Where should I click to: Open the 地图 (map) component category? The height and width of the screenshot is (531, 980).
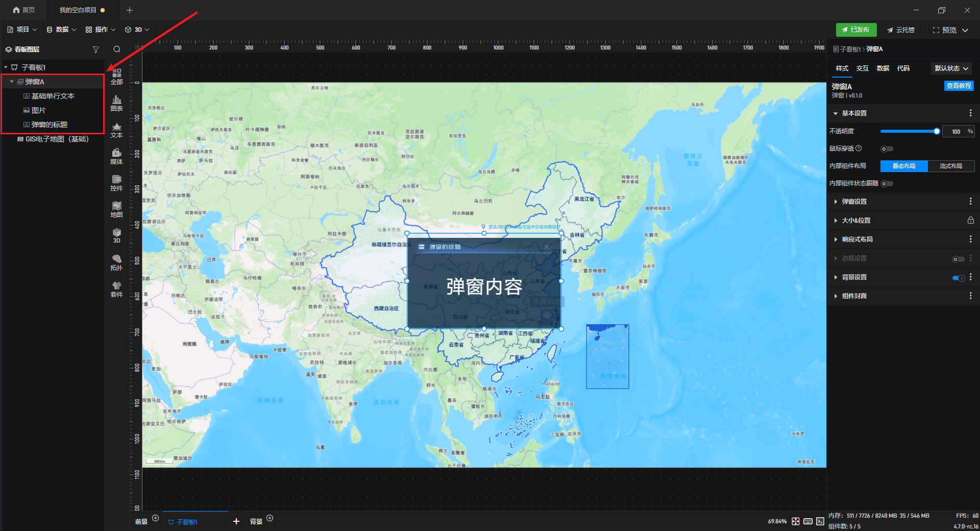click(116, 209)
